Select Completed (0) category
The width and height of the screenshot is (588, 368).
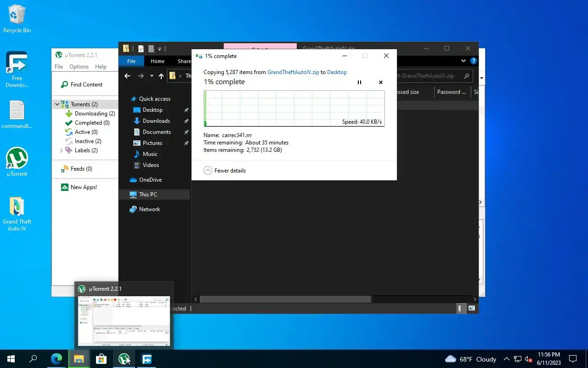click(x=92, y=123)
